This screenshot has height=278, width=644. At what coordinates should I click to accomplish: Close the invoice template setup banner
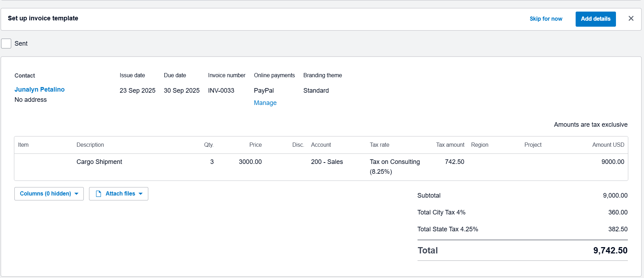click(631, 19)
